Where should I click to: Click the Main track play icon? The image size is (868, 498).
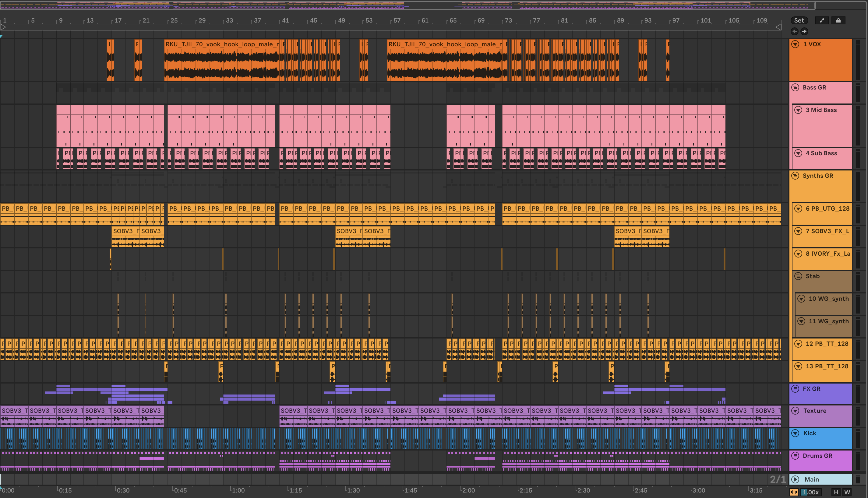coord(796,479)
